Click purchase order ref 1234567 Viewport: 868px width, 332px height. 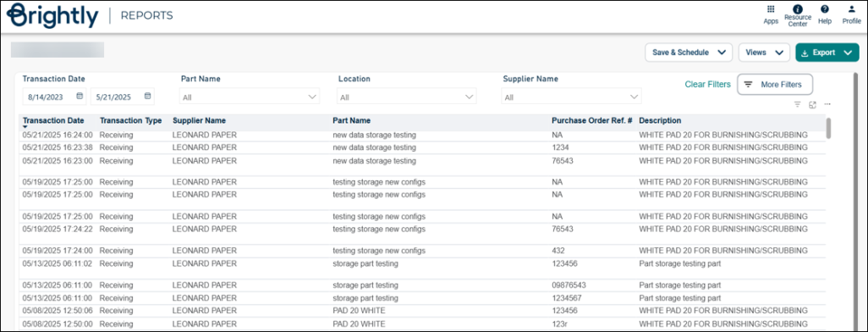567,297
